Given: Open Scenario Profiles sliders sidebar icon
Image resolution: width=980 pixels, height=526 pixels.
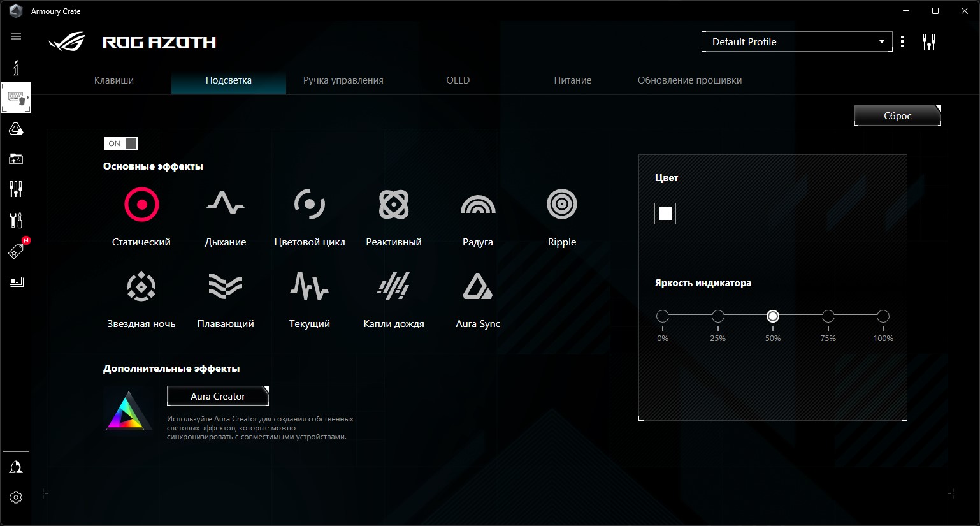Looking at the screenshot, I should click(x=16, y=189).
